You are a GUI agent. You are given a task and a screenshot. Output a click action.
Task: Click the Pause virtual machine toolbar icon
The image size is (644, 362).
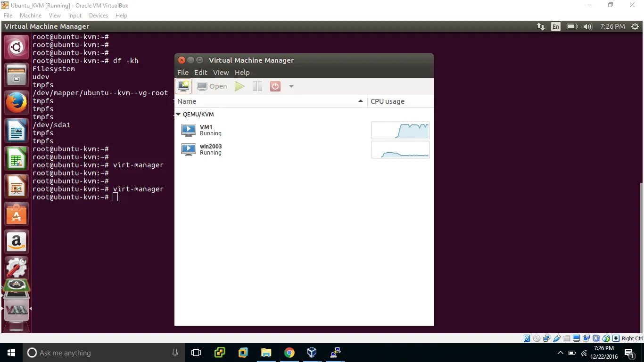point(257,86)
